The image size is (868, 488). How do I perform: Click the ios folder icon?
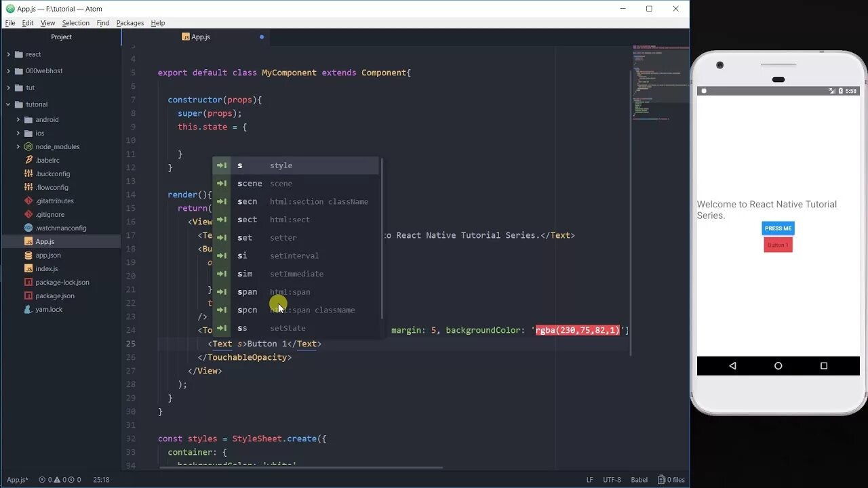tap(28, 133)
